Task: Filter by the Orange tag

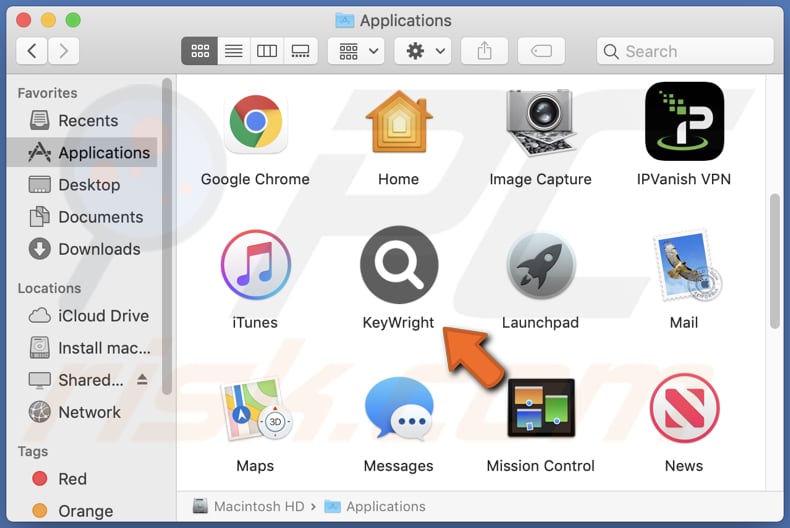Action: pyautogui.click(x=83, y=511)
